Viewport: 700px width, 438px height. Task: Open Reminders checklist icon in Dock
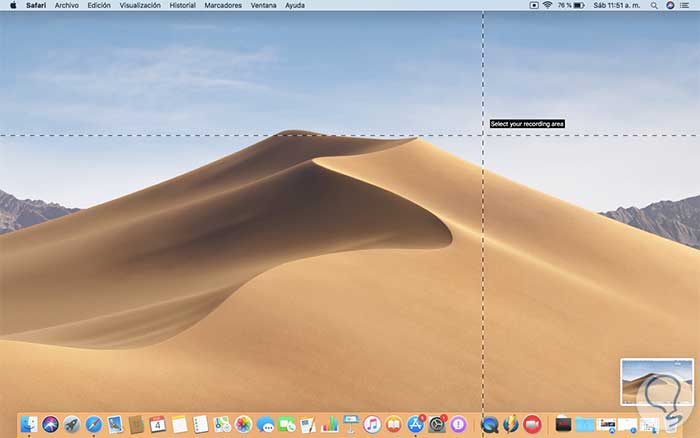click(200, 424)
